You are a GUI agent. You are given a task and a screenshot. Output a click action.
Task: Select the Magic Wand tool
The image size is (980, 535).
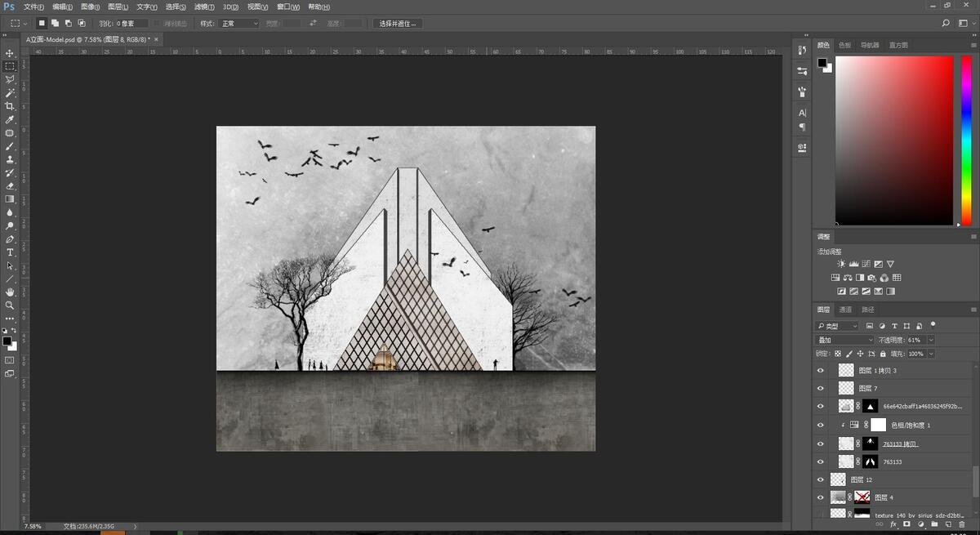coord(10,92)
